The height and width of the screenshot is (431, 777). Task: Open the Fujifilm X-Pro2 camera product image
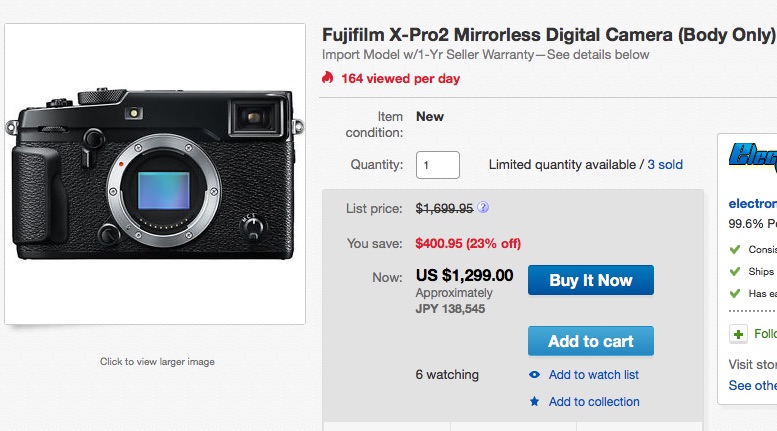click(155, 174)
